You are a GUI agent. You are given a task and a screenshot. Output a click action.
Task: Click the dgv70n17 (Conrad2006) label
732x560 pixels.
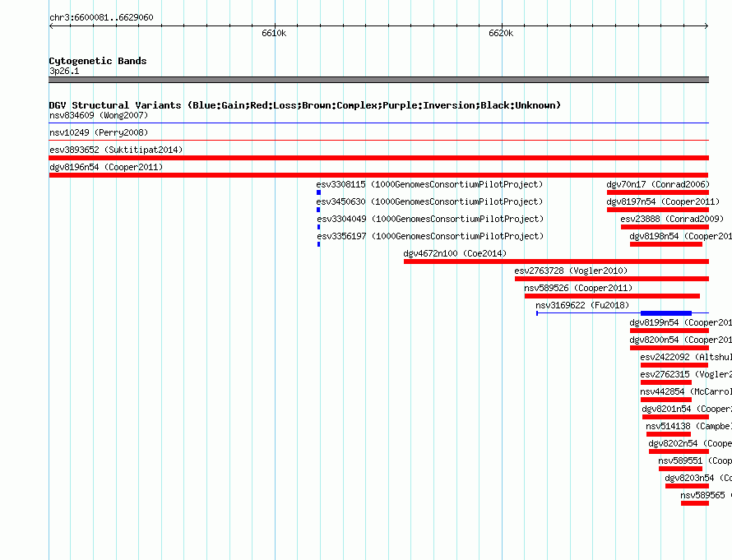(x=658, y=184)
